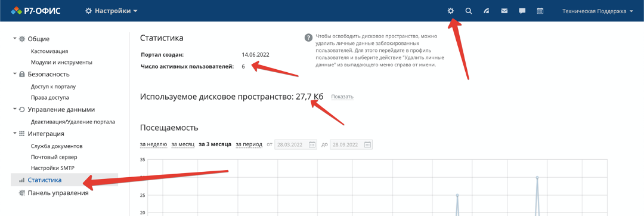Click the Общие section label
The height and width of the screenshot is (216, 644).
point(39,39)
